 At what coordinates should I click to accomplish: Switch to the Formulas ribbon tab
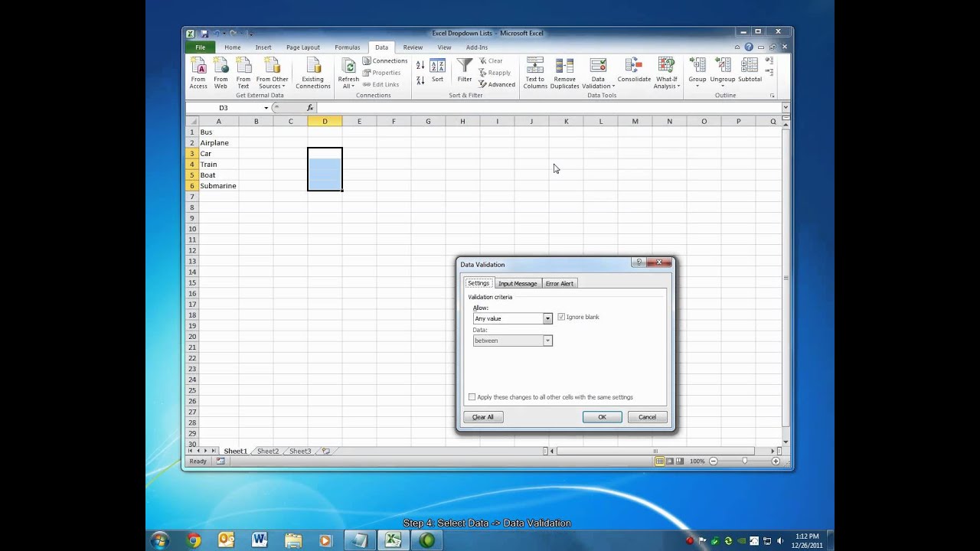tap(347, 47)
